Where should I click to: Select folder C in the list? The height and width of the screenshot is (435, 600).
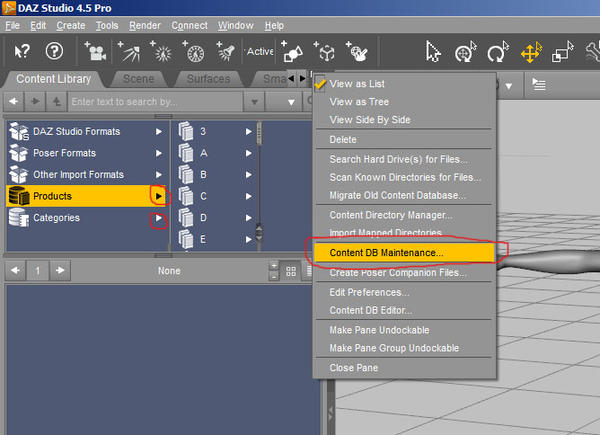pyautogui.click(x=215, y=196)
